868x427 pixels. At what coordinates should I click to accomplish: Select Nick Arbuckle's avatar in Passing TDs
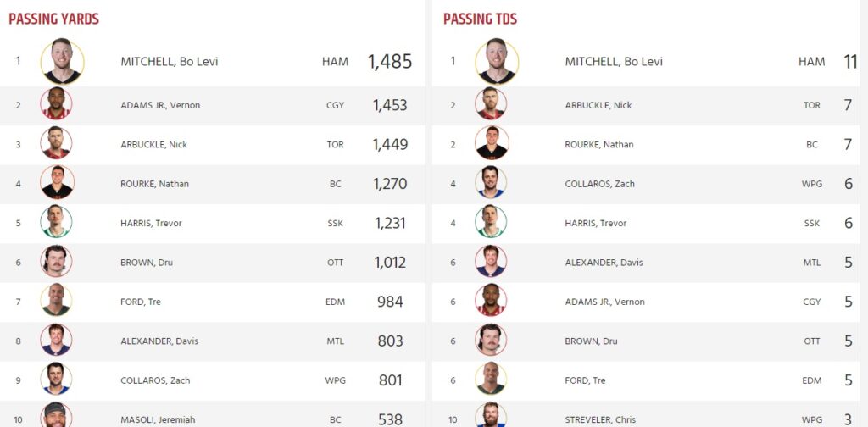coord(491,103)
